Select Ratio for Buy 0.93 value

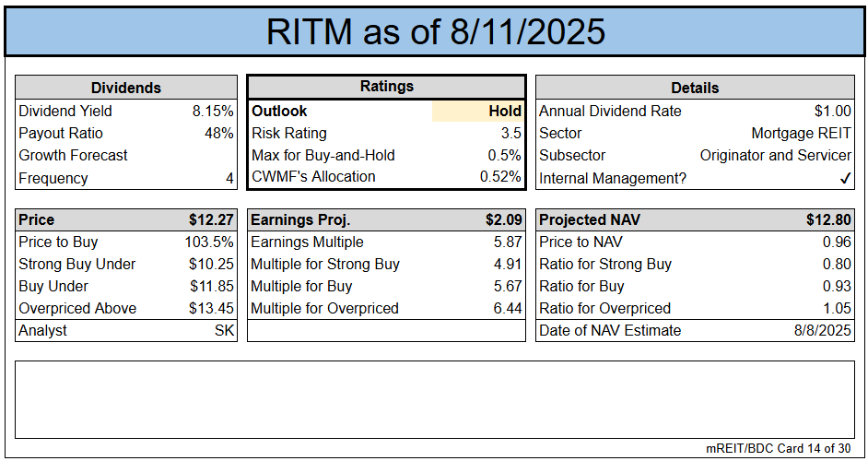(x=837, y=287)
